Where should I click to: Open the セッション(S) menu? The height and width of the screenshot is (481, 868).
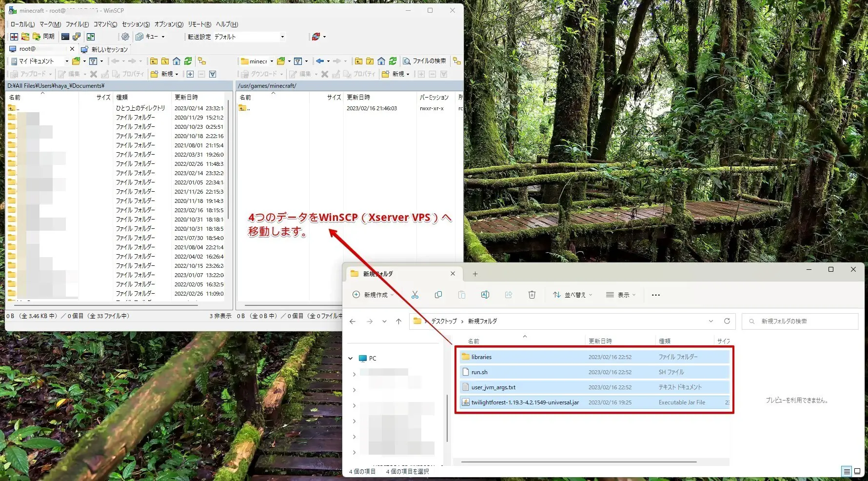[136, 24]
